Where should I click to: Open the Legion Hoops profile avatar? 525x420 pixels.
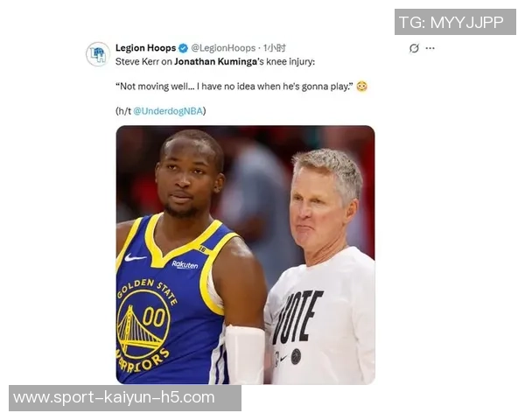[98, 54]
